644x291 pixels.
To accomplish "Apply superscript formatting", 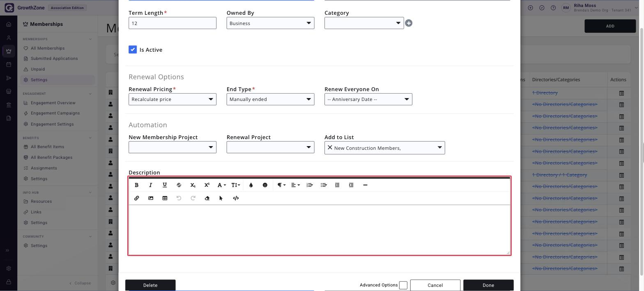I will pos(207,185).
